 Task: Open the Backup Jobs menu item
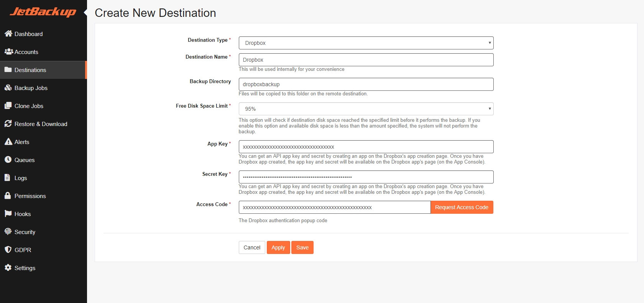43,88
